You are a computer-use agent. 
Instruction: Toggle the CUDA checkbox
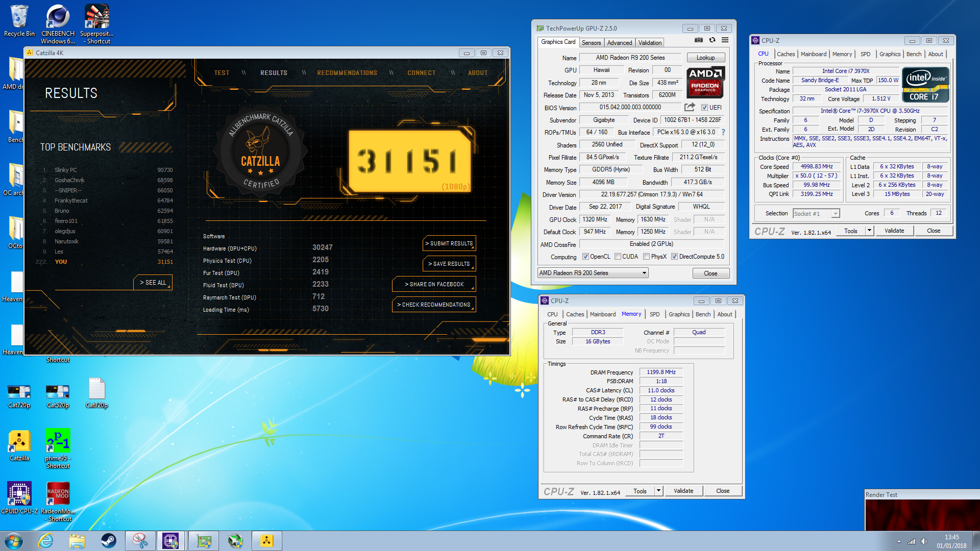[x=618, y=257]
